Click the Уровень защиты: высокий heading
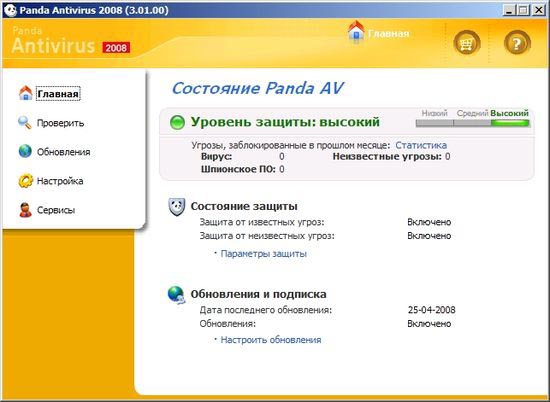 (285, 122)
